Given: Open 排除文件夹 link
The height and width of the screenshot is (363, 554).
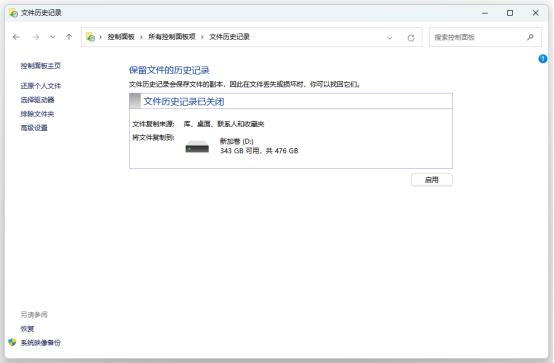Looking at the screenshot, I should 37,114.
